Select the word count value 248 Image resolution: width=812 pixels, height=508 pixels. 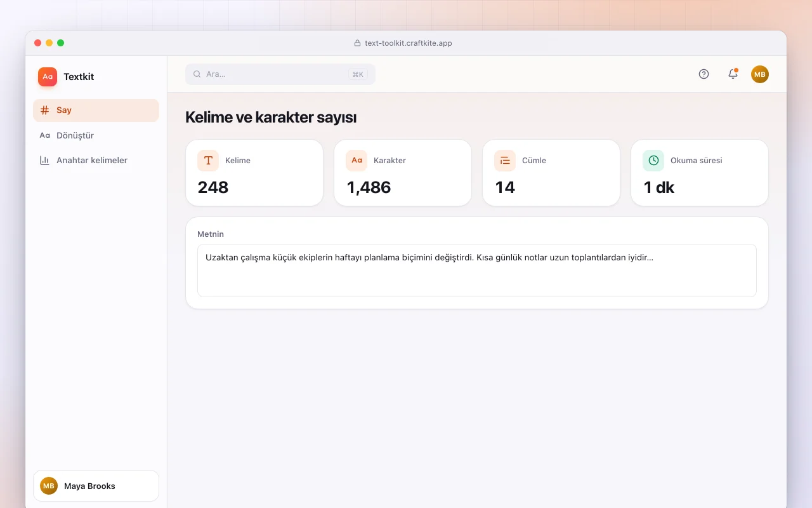tap(213, 187)
